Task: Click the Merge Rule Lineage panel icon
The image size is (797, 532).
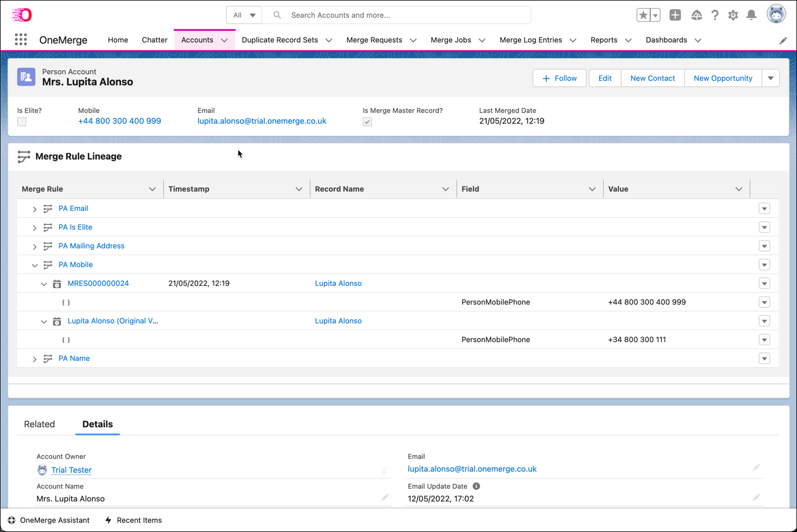Action: pyautogui.click(x=23, y=156)
